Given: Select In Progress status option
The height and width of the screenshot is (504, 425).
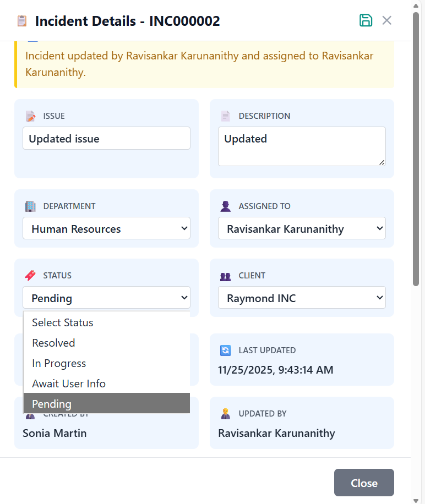Looking at the screenshot, I should point(59,363).
